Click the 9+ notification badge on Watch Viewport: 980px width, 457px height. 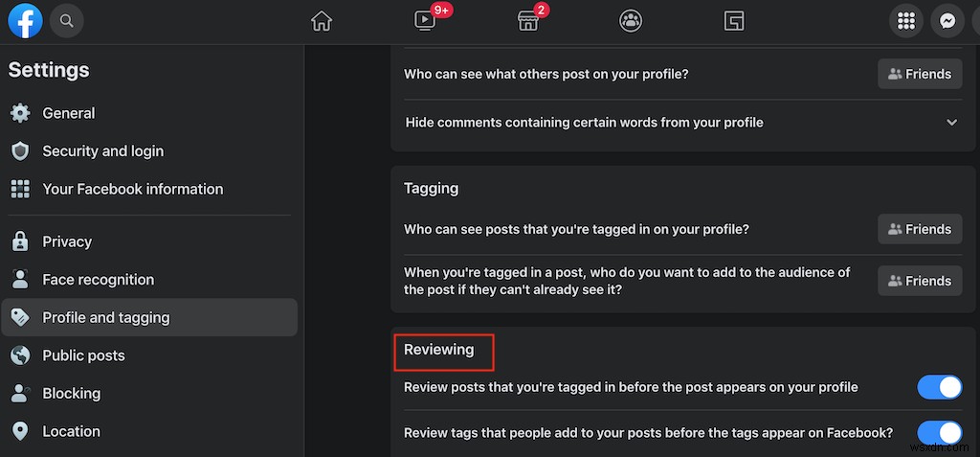click(x=441, y=10)
